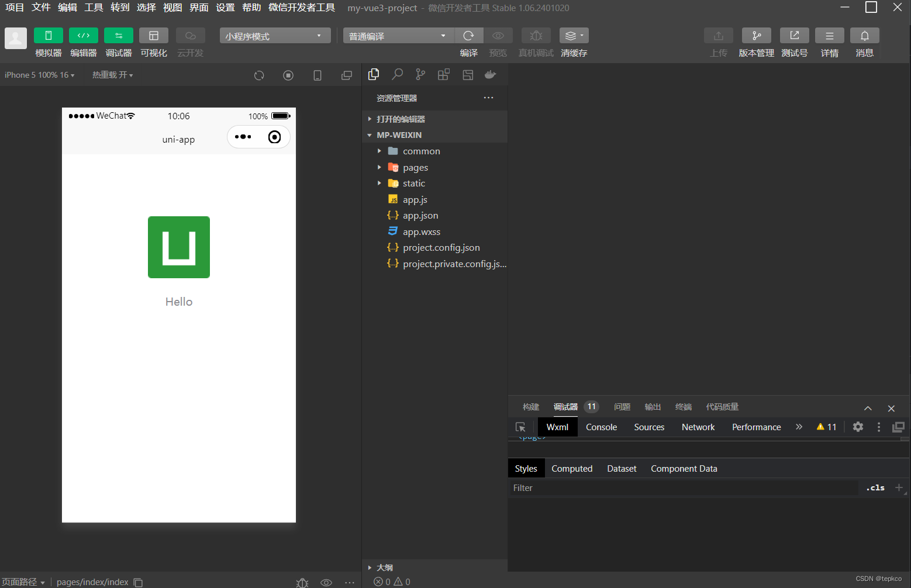The image size is (911, 588).
Task: Toggle the .cls class editor
Action: [875, 488]
